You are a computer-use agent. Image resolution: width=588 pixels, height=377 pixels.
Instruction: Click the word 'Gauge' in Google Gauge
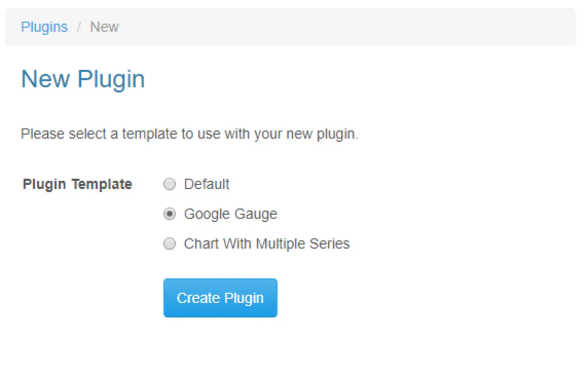pos(256,214)
